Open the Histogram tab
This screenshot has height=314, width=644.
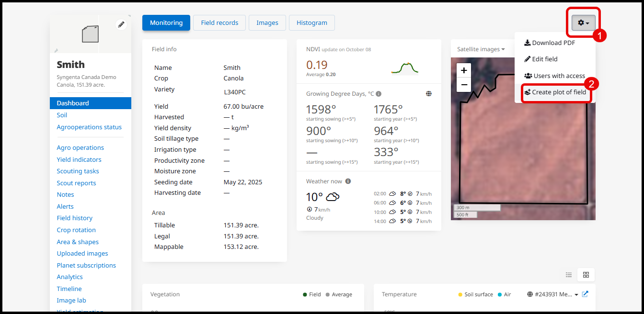pos(311,22)
